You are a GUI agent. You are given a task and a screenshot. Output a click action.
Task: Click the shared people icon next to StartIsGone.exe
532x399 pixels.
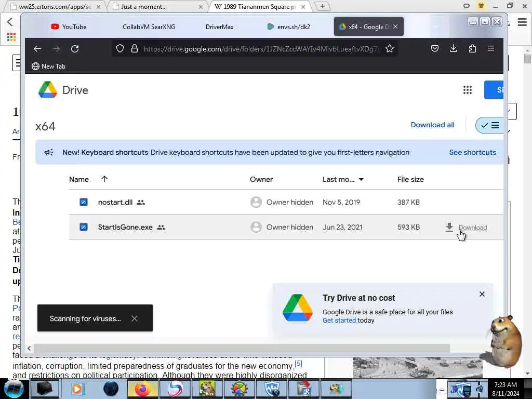pyautogui.click(x=161, y=228)
